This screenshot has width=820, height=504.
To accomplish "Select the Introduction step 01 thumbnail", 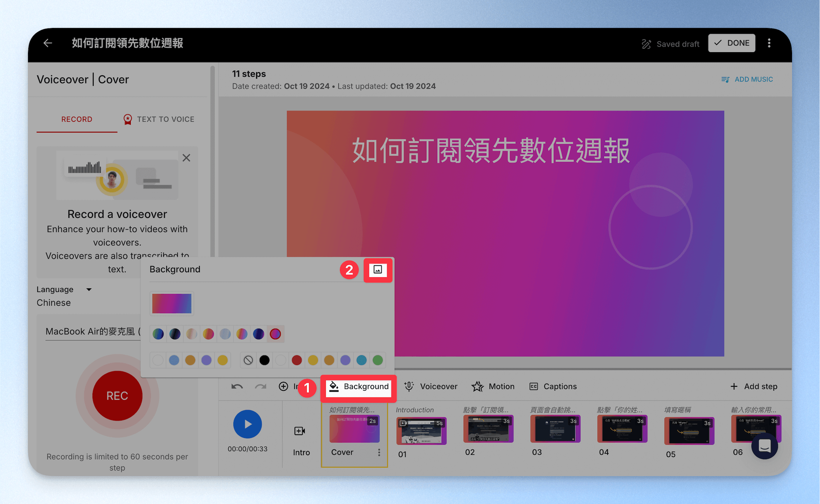I will click(421, 431).
